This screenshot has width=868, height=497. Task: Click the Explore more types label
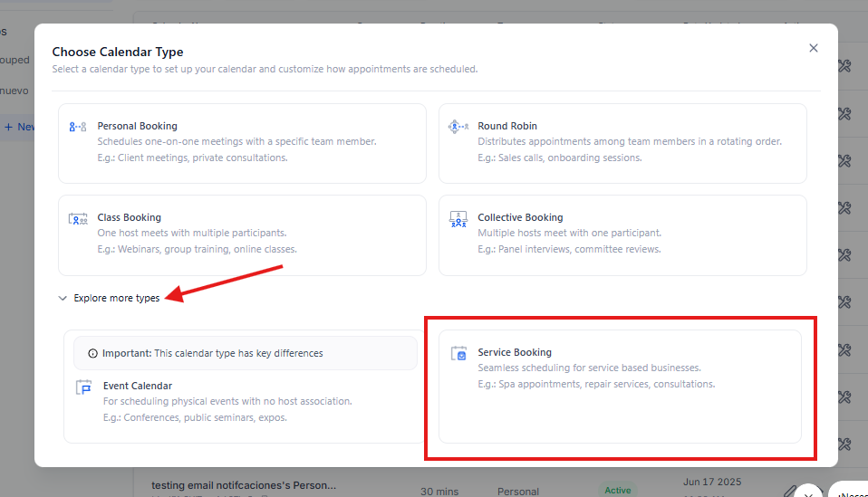(116, 298)
